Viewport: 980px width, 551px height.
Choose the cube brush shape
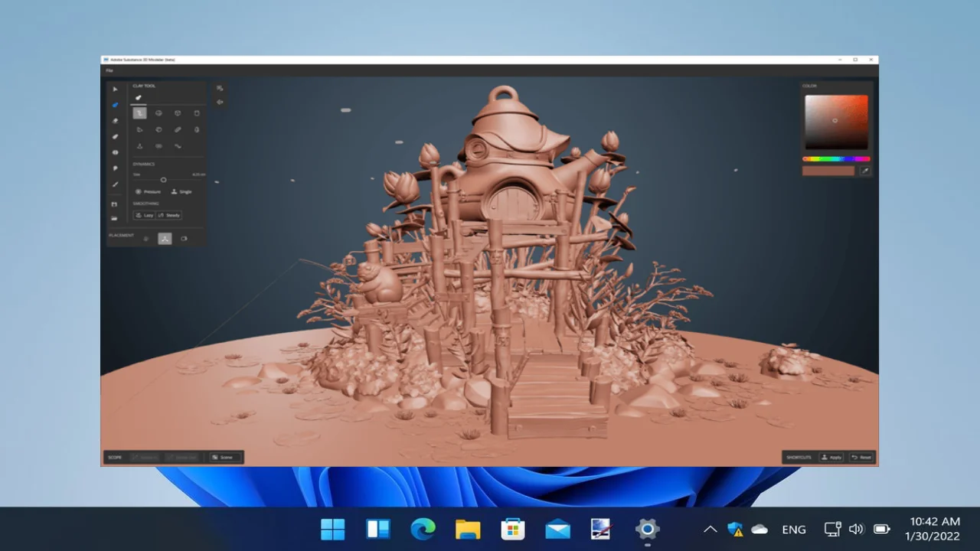(178, 113)
